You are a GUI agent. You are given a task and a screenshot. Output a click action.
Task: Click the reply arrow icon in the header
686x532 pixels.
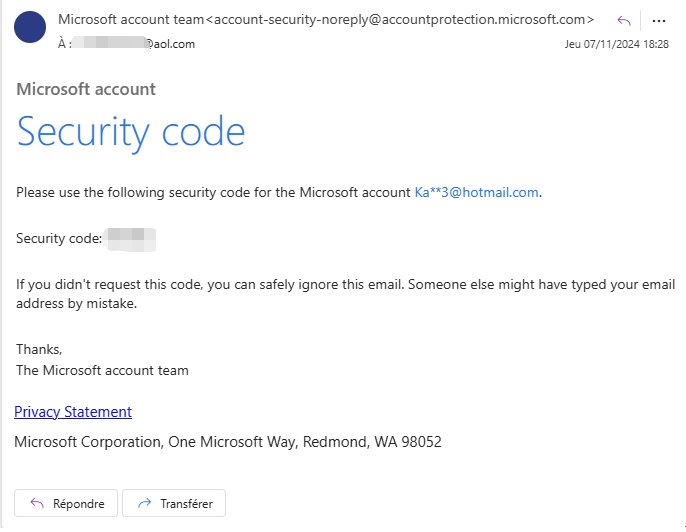[x=624, y=20]
